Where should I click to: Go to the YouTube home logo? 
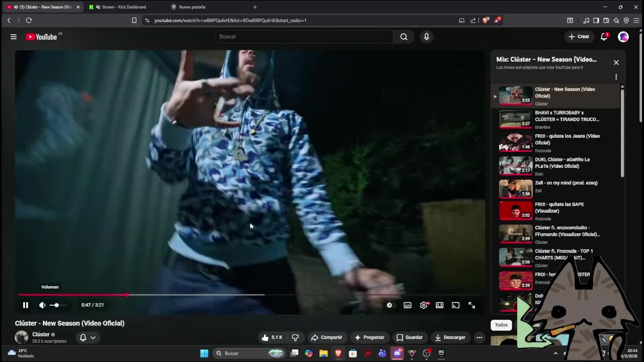[x=42, y=37]
